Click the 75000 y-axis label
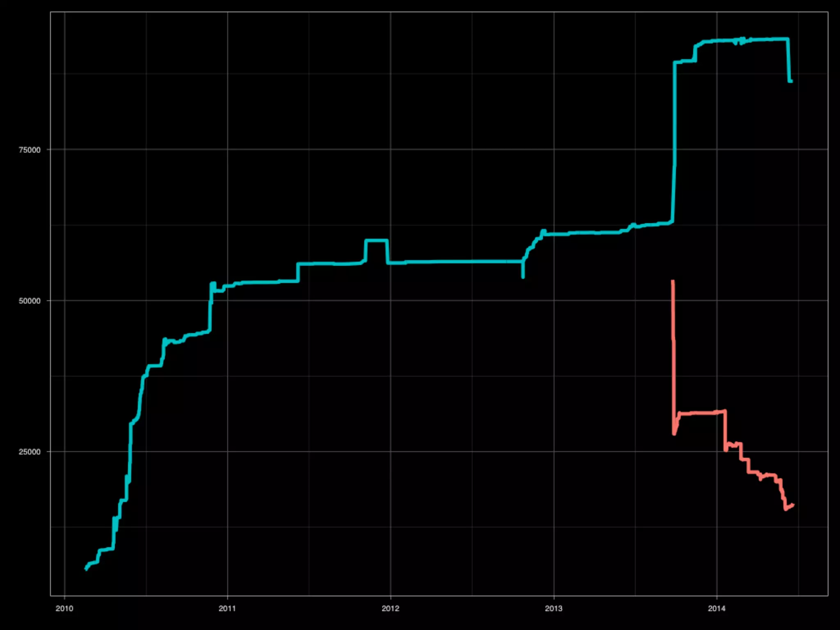 30,150
